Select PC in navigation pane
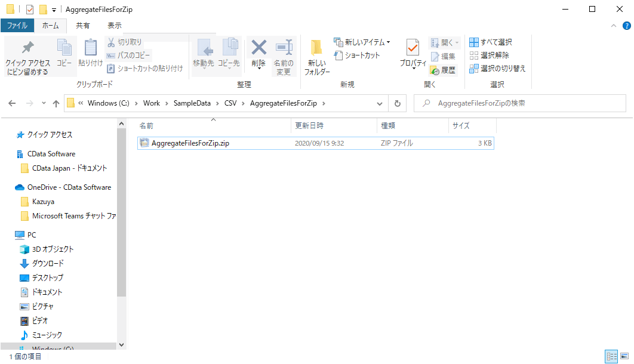 pos(26,235)
